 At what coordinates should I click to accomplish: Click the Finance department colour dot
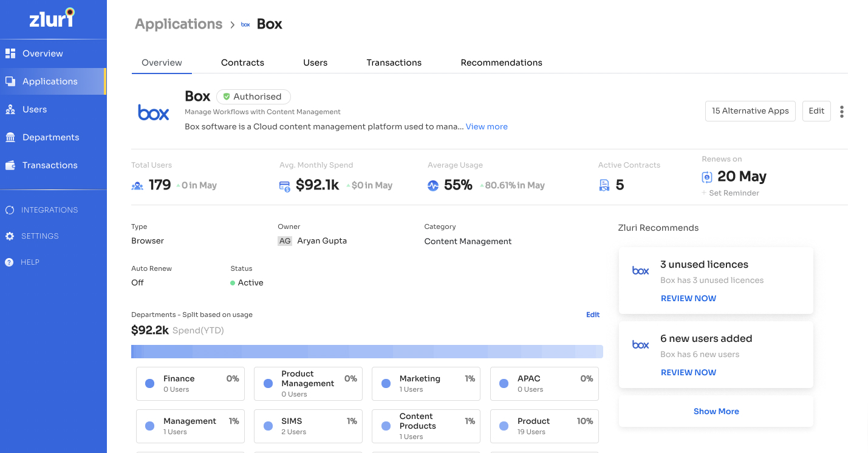point(149,384)
